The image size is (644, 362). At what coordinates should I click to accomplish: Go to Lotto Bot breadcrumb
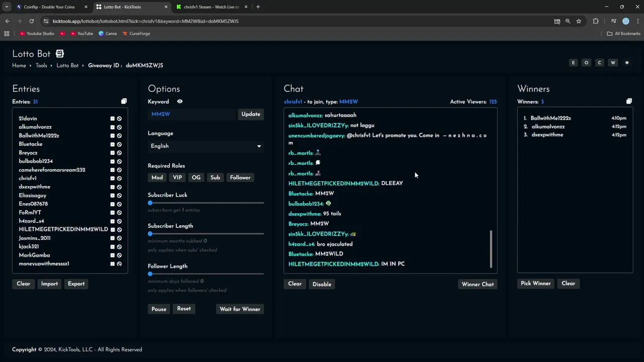(67, 66)
